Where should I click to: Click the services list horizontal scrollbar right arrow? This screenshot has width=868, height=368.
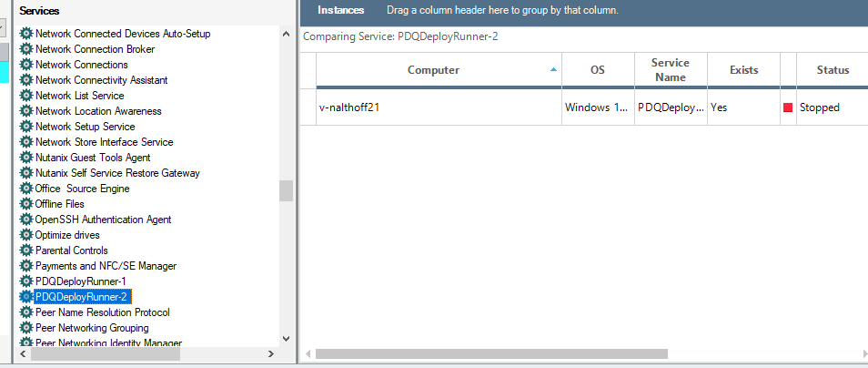click(x=269, y=353)
